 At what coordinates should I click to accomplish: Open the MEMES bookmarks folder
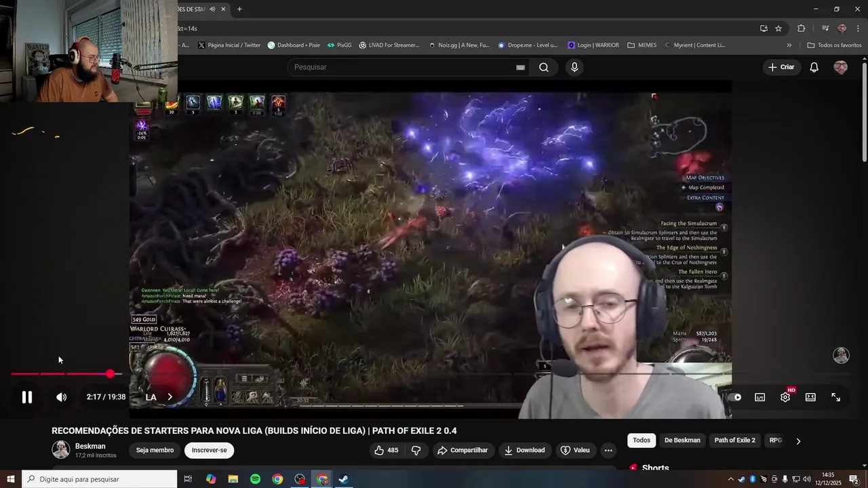tap(642, 45)
